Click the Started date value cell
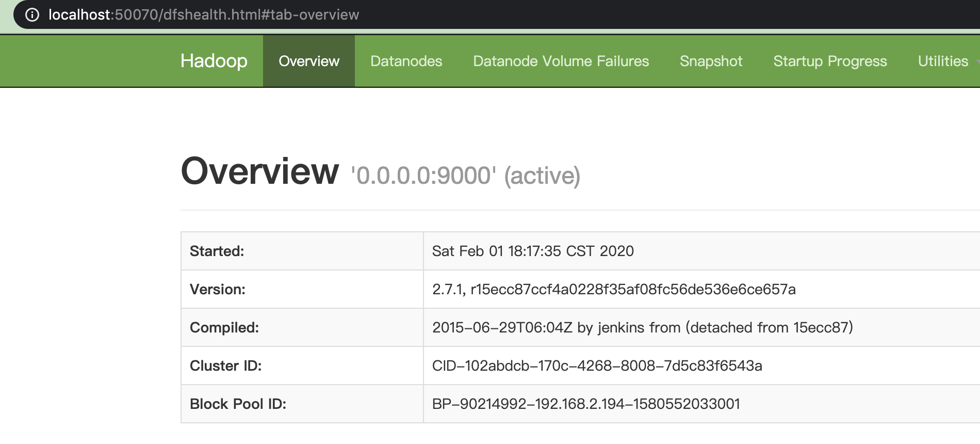 (x=533, y=251)
